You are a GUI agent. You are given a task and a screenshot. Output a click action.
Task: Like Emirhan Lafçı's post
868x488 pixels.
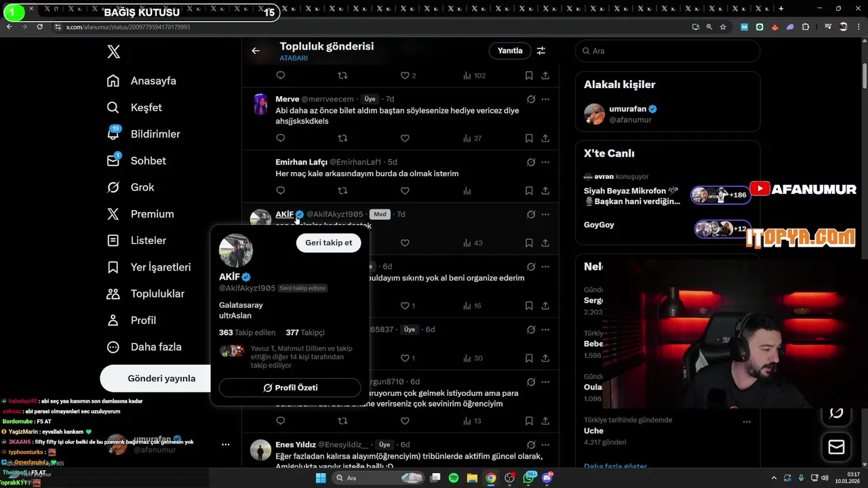coord(405,191)
